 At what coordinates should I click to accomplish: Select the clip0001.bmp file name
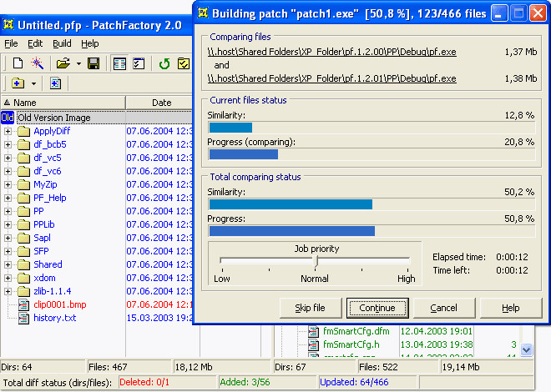coord(60,304)
